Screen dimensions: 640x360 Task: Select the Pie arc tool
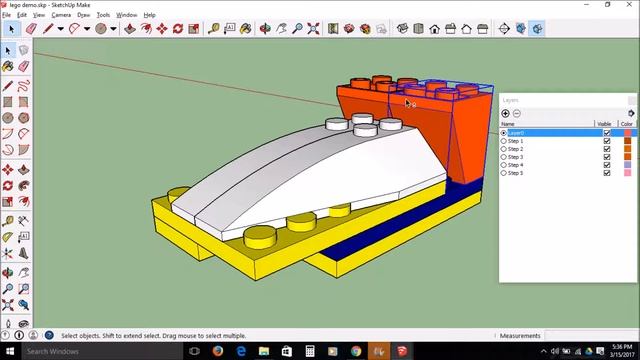pyautogui.click(x=24, y=150)
